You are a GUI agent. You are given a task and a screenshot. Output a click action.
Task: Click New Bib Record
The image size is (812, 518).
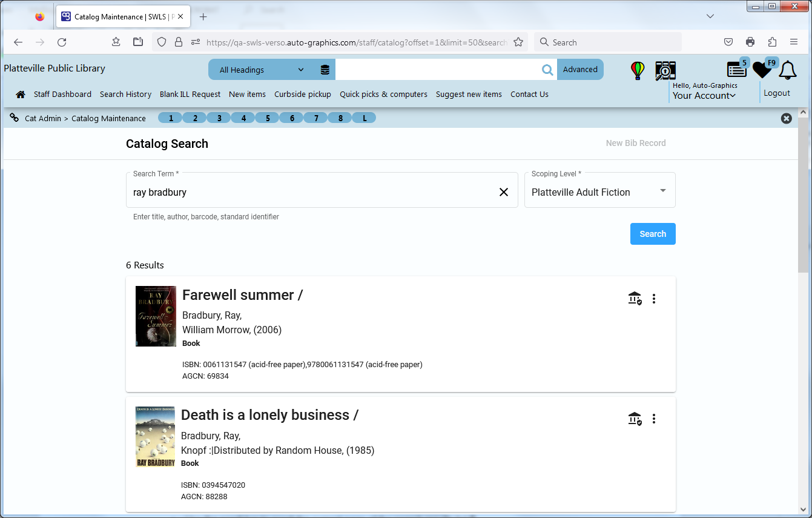click(x=636, y=143)
